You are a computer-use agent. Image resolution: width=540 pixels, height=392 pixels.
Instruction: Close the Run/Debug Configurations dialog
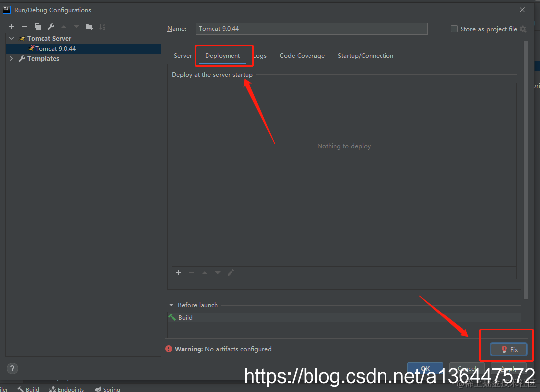[522, 10]
